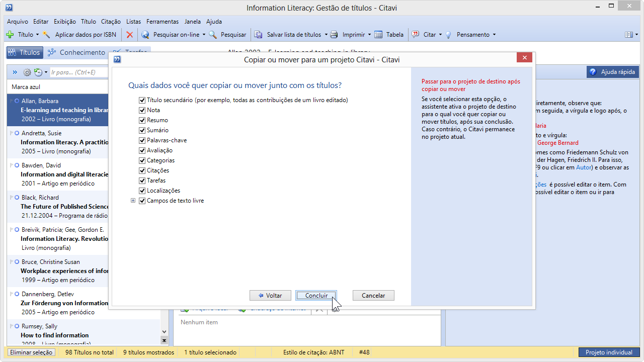
Task: Click the Projeto individual status button
Action: coord(609,352)
